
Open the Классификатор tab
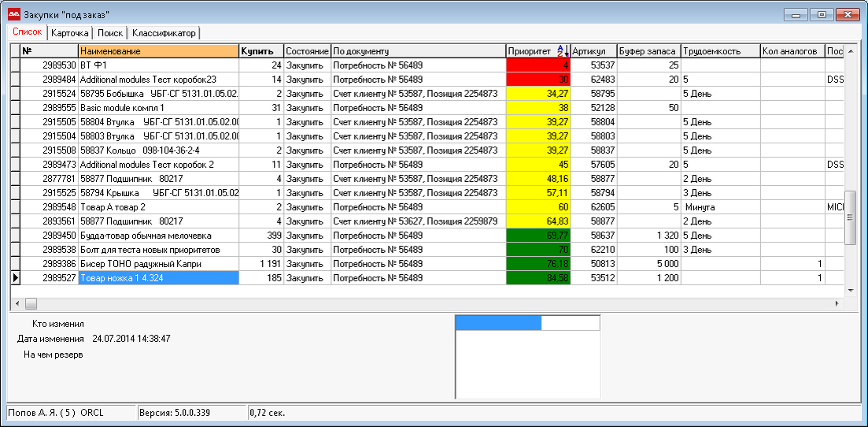[x=164, y=33]
